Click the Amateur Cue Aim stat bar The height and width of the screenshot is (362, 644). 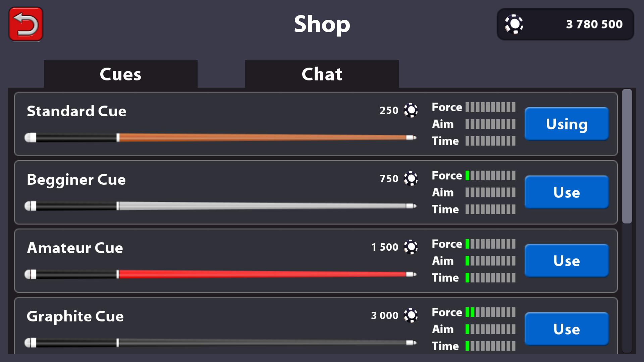490,261
